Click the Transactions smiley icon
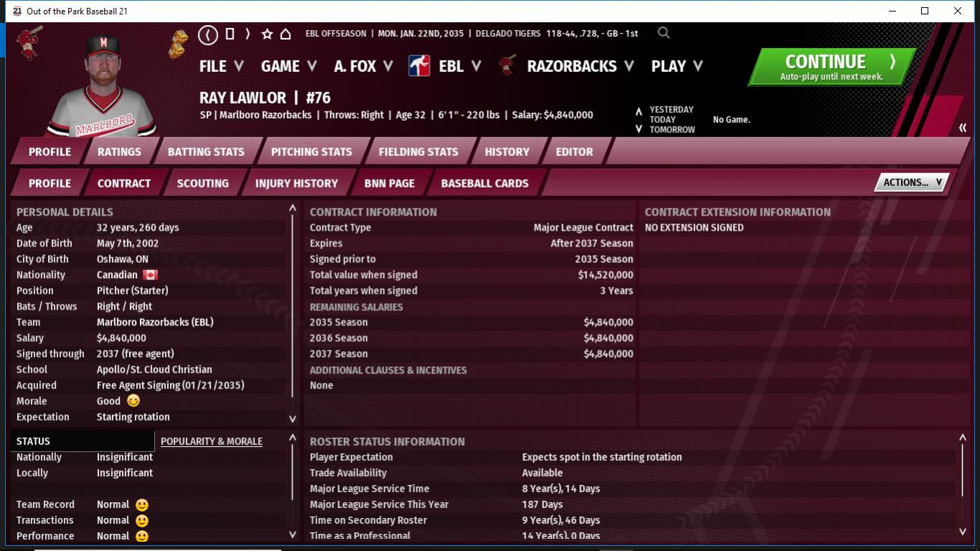 coord(142,521)
